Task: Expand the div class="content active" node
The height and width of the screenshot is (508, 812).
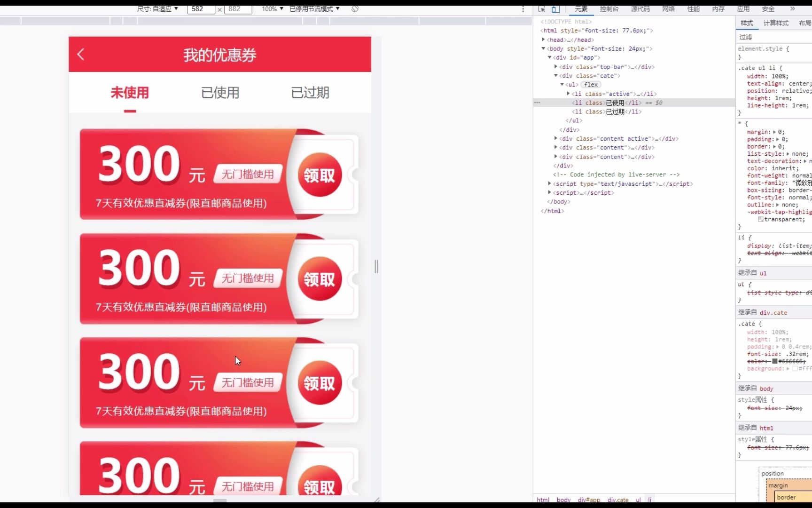Action: tap(555, 138)
